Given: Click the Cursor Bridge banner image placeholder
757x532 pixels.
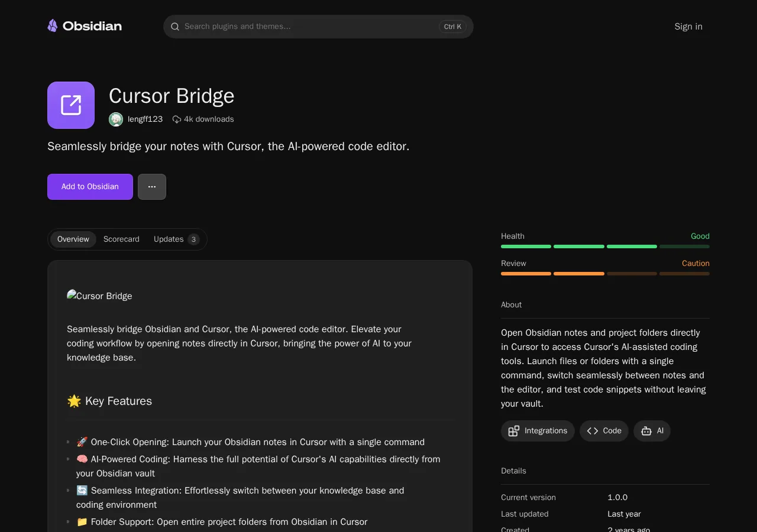Looking at the screenshot, I should (x=99, y=296).
